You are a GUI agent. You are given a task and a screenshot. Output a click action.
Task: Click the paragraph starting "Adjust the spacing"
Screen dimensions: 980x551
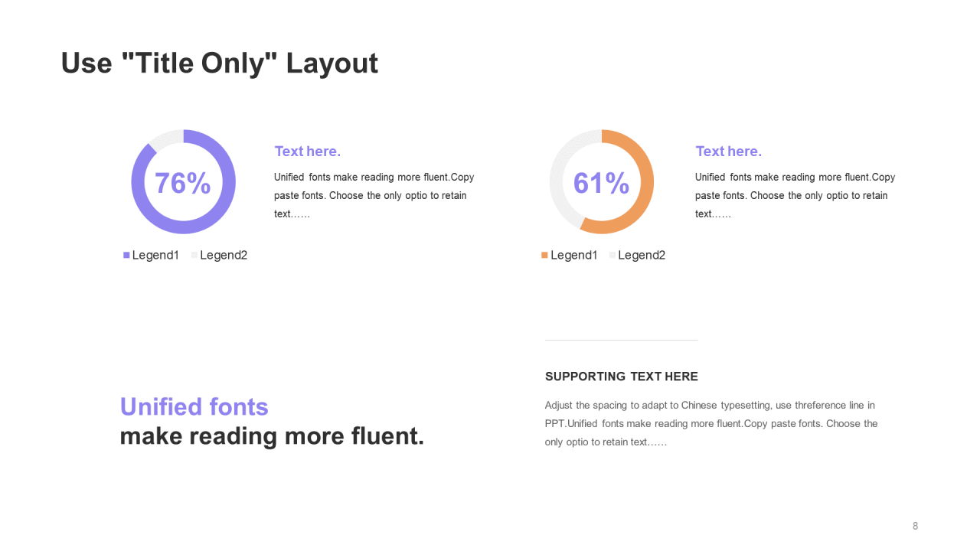[x=710, y=423]
